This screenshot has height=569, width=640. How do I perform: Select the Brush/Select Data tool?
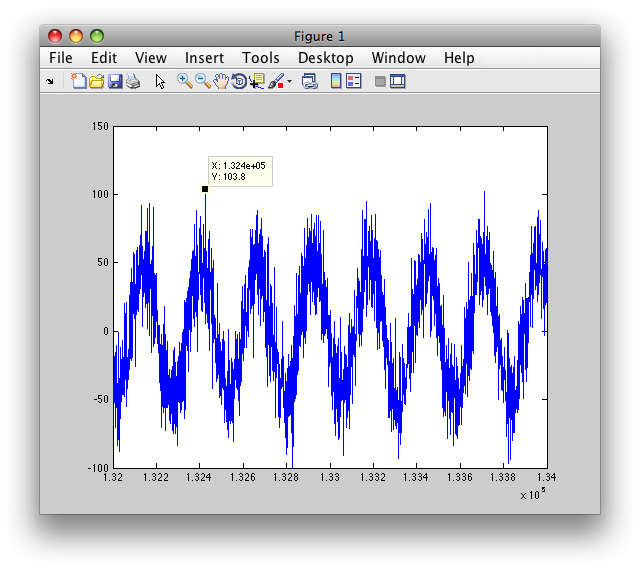(276, 81)
